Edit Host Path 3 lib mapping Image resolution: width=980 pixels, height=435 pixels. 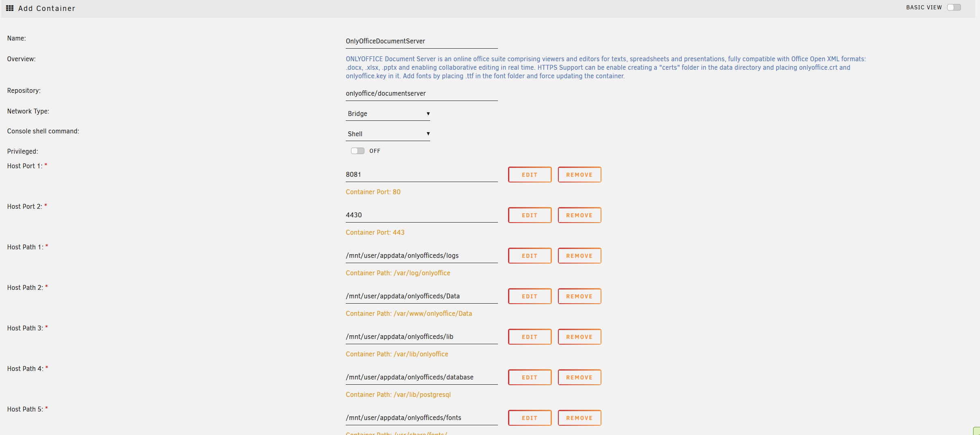click(x=530, y=337)
